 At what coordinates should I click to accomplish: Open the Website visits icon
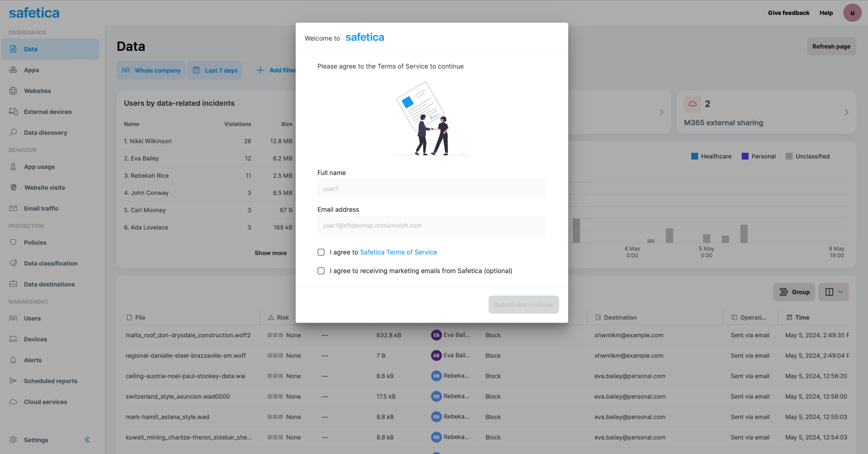point(13,187)
